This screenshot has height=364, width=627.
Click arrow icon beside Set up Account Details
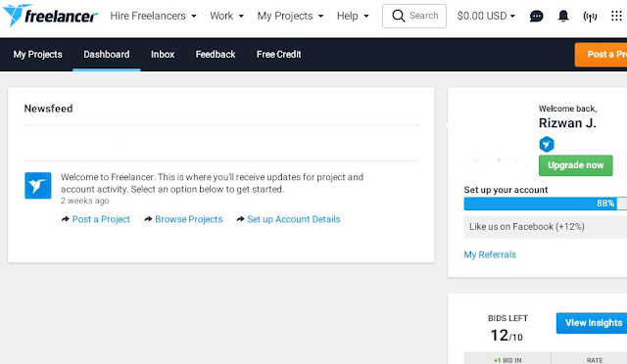coord(240,219)
